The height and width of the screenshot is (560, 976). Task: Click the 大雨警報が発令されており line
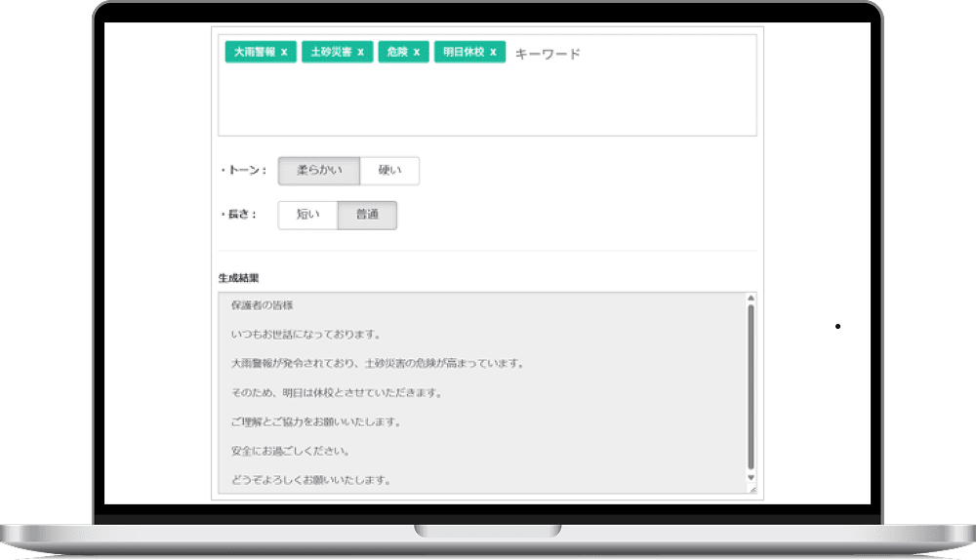click(x=378, y=363)
